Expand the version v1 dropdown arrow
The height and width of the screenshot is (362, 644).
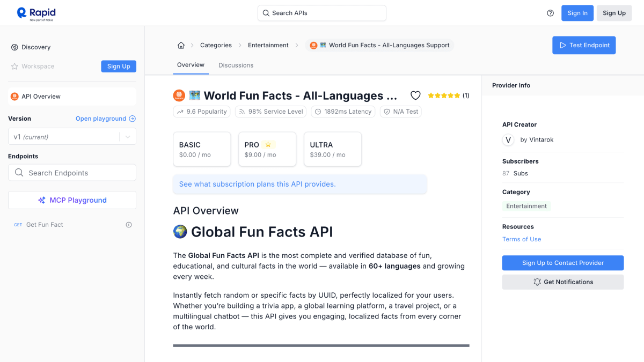[x=128, y=137]
